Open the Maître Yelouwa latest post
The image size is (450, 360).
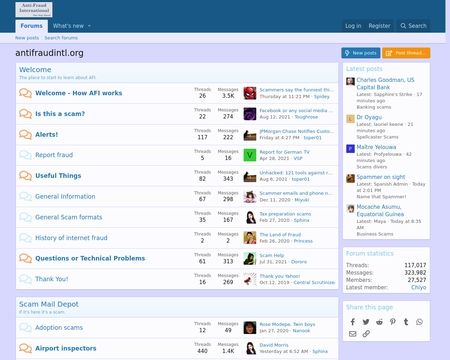coord(376,147)
